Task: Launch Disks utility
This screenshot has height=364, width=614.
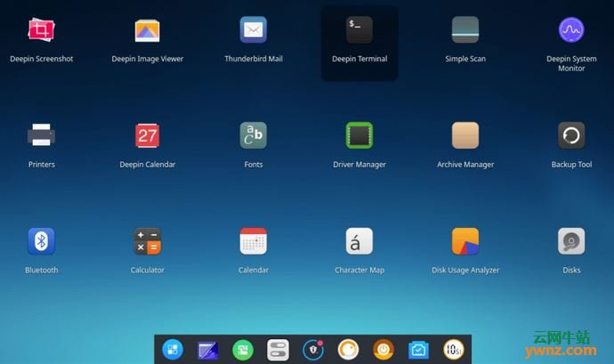Action: (571, 241)
